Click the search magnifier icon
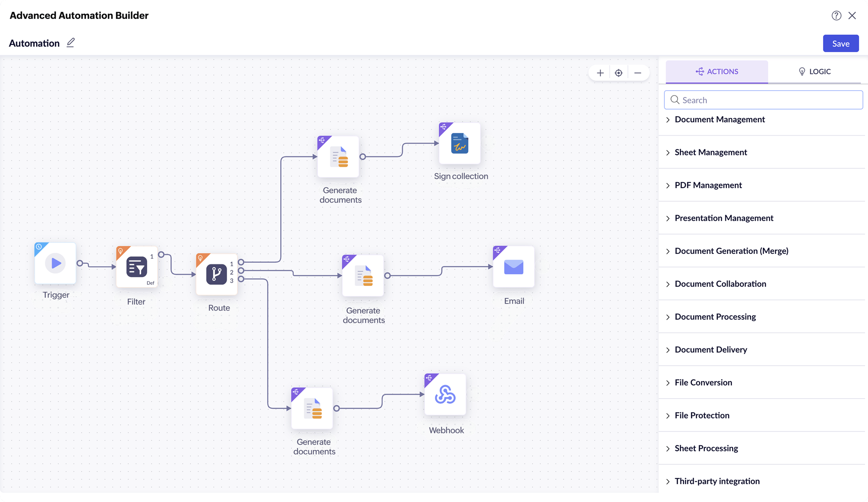The width and height of the screenshot is (868, 502). tap(675, 100)
